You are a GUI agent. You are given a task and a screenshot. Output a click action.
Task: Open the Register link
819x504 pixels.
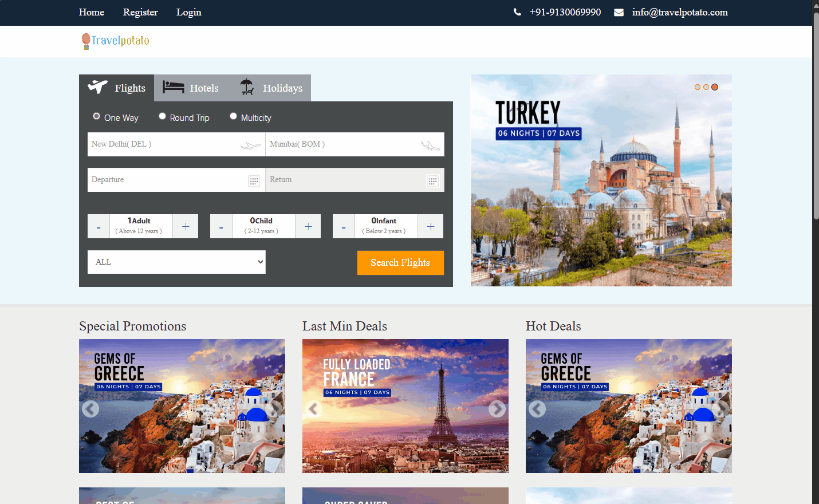[140, 12]
